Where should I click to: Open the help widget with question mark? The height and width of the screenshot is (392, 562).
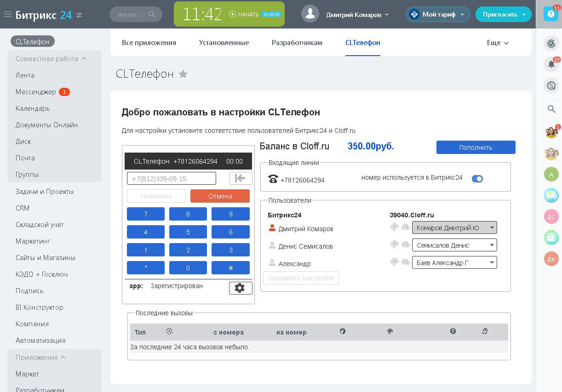click(x=551, y=13)
